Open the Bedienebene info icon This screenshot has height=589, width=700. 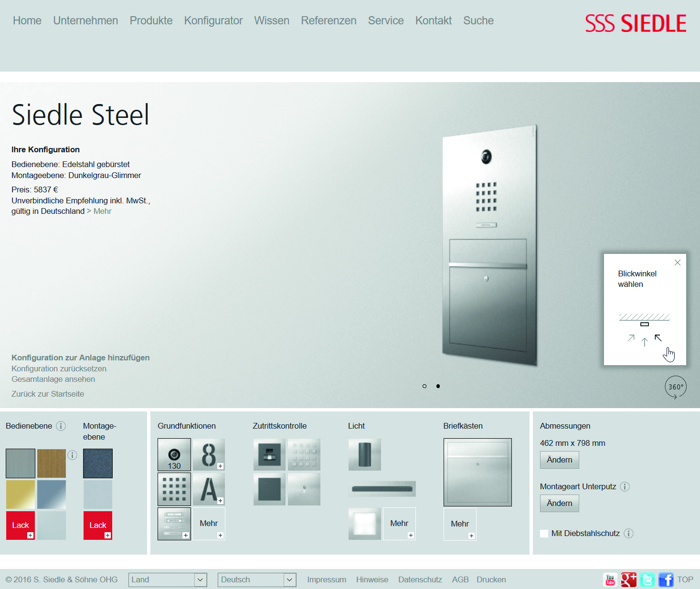[x=61, y=426]
